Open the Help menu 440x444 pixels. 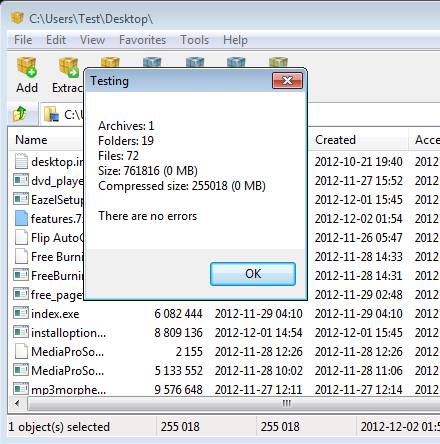[235, 40]
